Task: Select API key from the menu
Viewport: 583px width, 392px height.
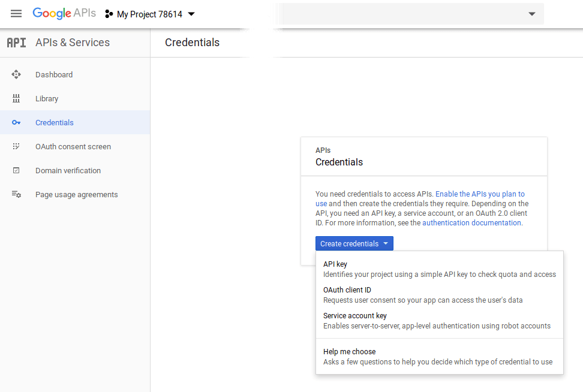Action: pos(335,264)
